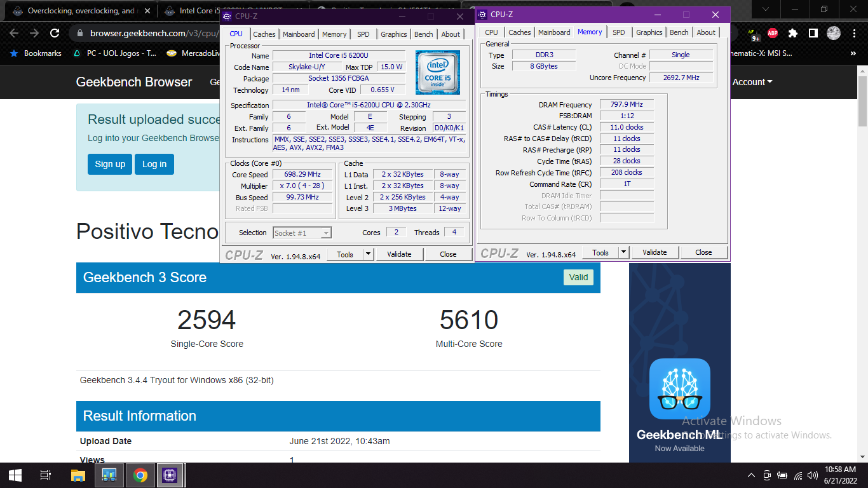
Task: Click the 797.9 MHz DRAM Frequency value
Action: pos(627,104)
